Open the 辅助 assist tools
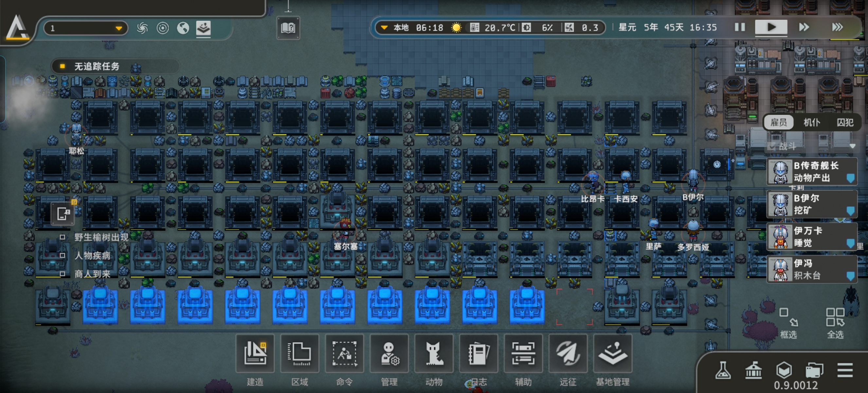Viewport: 868px width, 393px height. coord(523,353)
